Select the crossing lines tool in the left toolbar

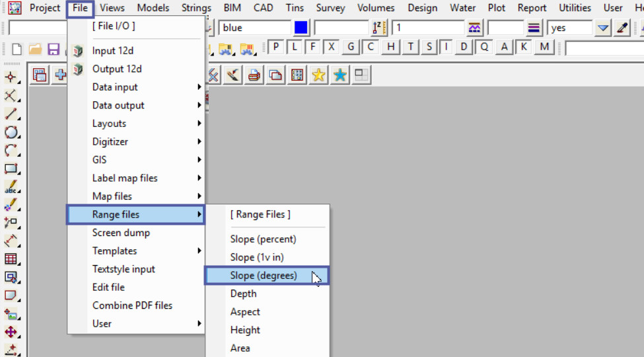pos(11,95)
